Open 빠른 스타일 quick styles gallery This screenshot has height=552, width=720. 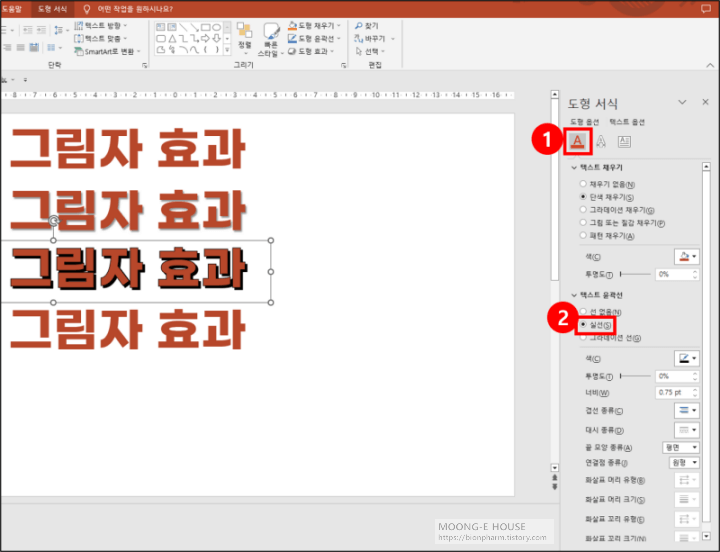(x=270, y=40)
